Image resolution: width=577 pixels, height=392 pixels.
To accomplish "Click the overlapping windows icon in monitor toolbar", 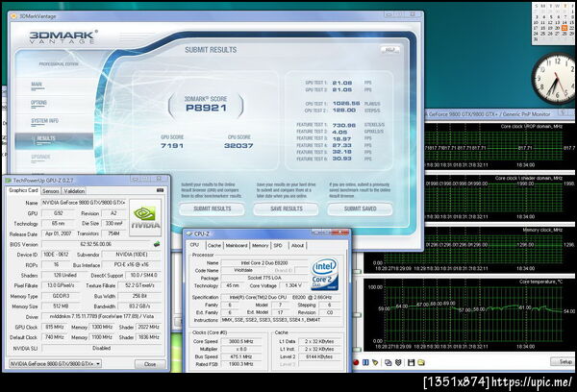I will [388, 362].
